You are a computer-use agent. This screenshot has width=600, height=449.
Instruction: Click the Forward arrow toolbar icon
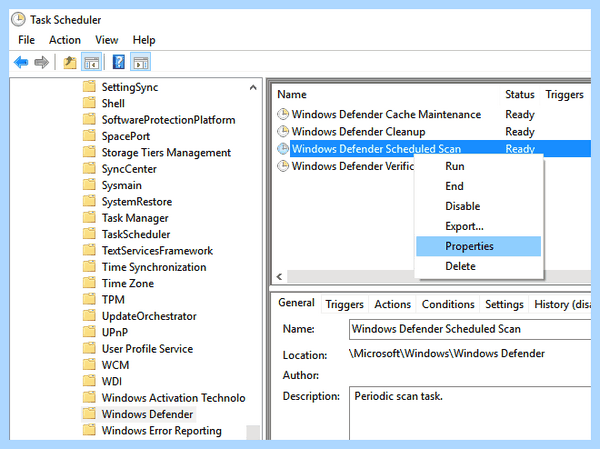pos(41,62)
